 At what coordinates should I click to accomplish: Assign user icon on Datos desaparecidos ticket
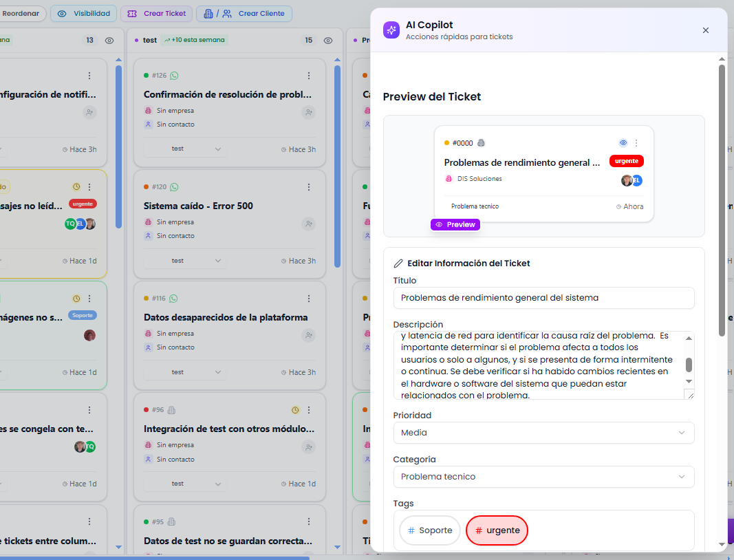coord(308,335)
